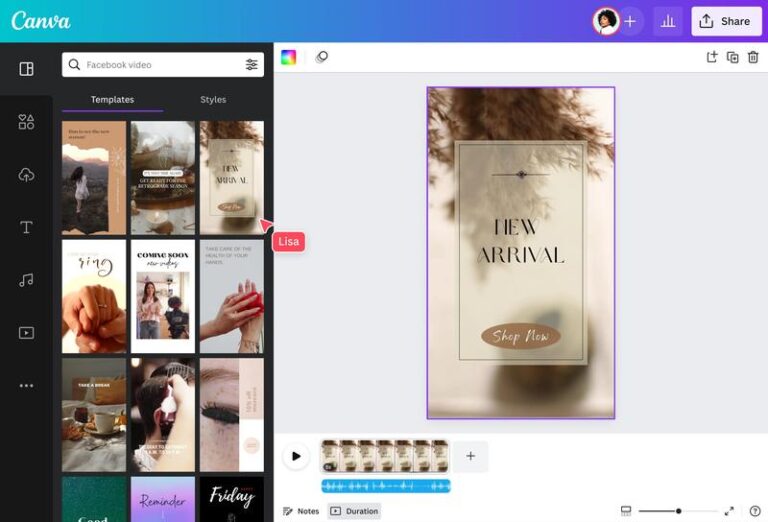
Task: Open the background color rainbow swatch
Action: tap(288, 57)
